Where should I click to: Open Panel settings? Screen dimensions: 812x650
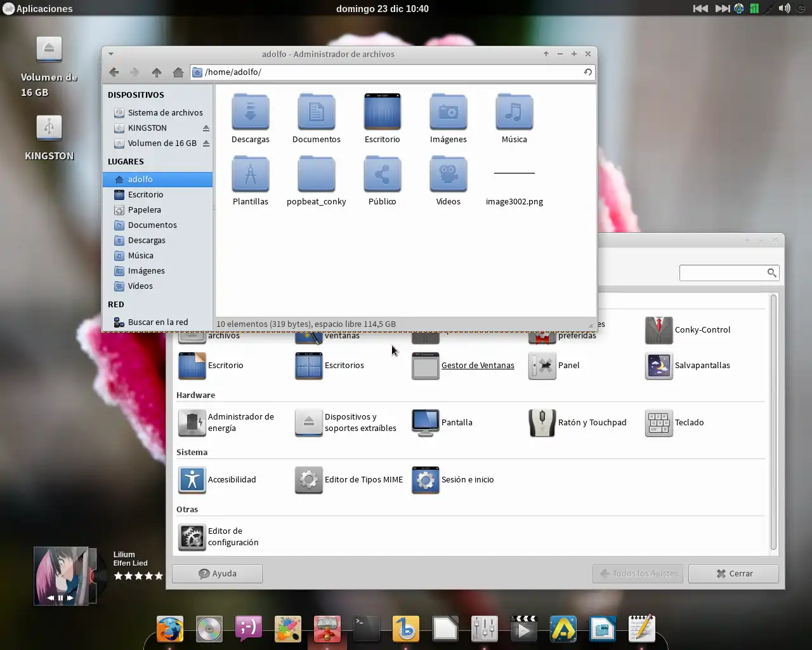coord(554,366)
